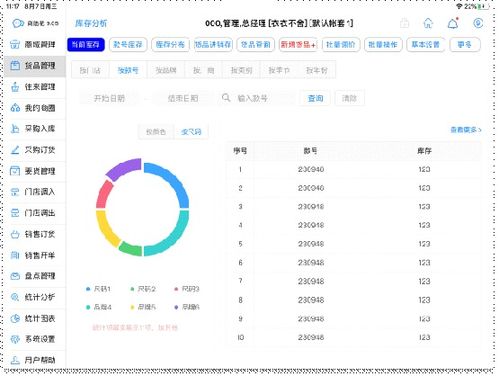The width and height of the screenshot is (499, 376).
Task: Open 销售订货 basket icon in sidebar
Action: (x=15, y=234)
